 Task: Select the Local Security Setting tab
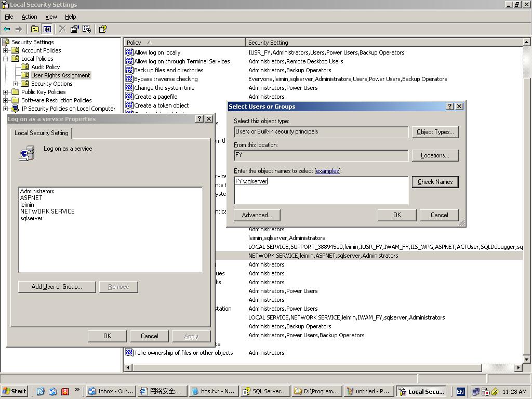42,133
